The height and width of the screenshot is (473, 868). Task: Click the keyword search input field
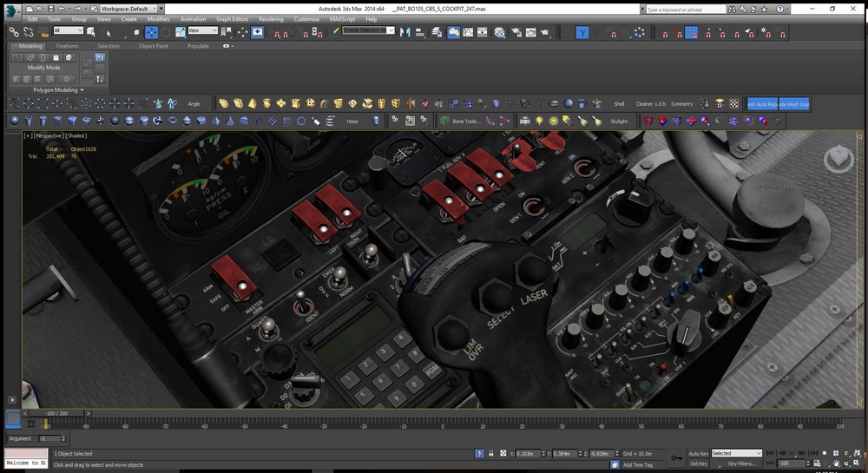686,9
